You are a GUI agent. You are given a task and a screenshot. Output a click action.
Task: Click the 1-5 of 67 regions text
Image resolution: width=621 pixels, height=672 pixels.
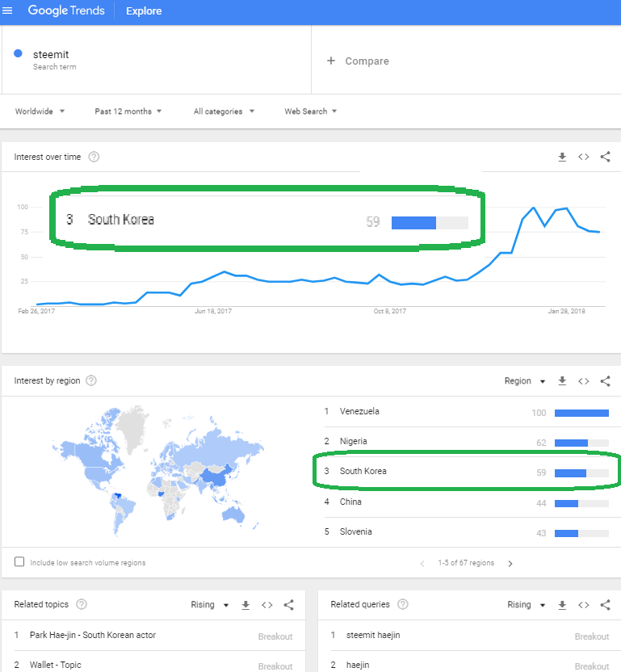pos(466,563)
